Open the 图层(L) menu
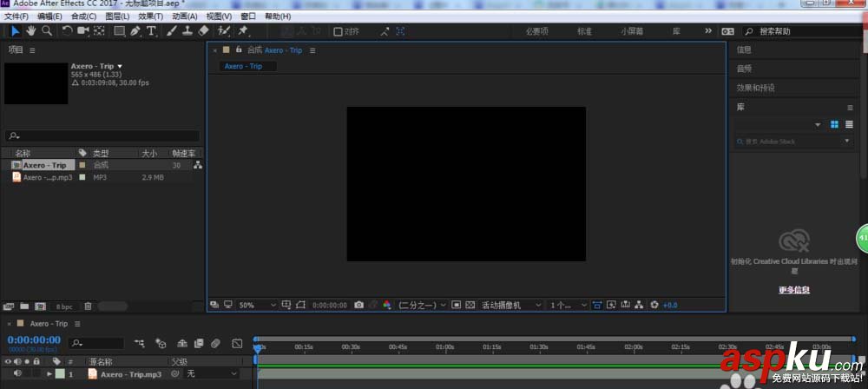This screenshot has height=389, width=868. point(117,16)
